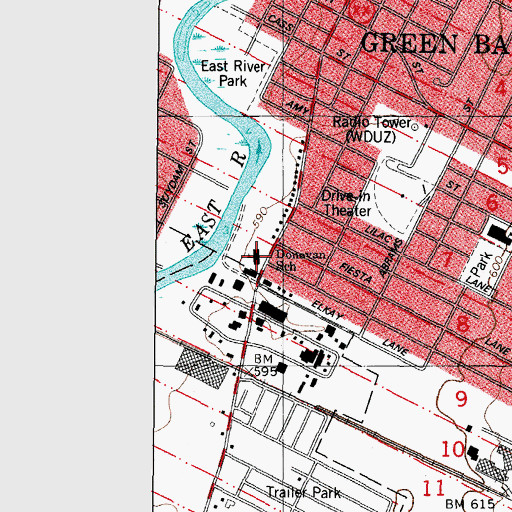Click the Drive-in Theater label
The width and height of the screenshot is (512, 512).
point(347,203)
